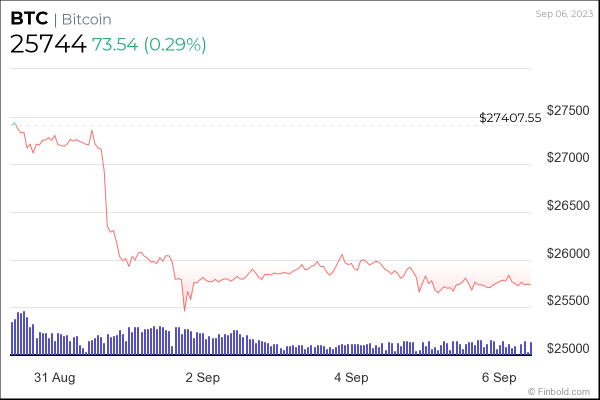Click the BTC ticker symbol
Image resolution: width=600 pixels, height=400 pixels.
click(27, 19)
